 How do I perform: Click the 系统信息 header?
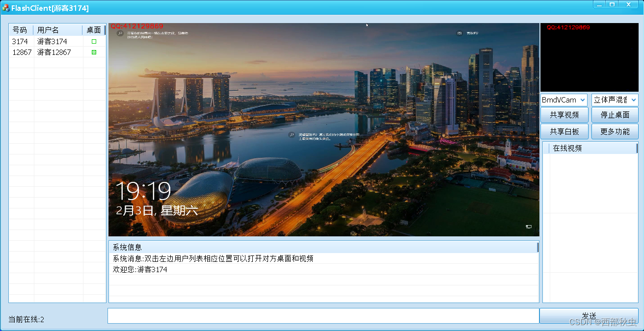(x=323, y=247)
